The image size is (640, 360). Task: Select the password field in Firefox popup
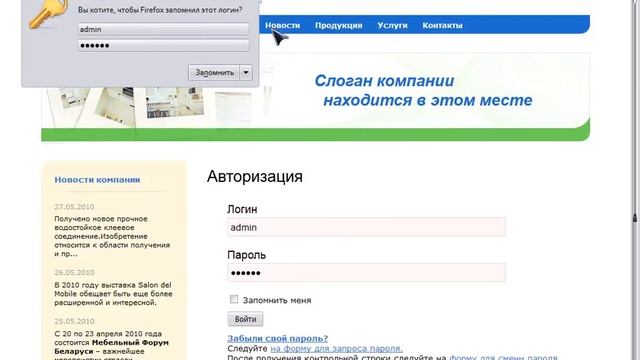point(163,45)
